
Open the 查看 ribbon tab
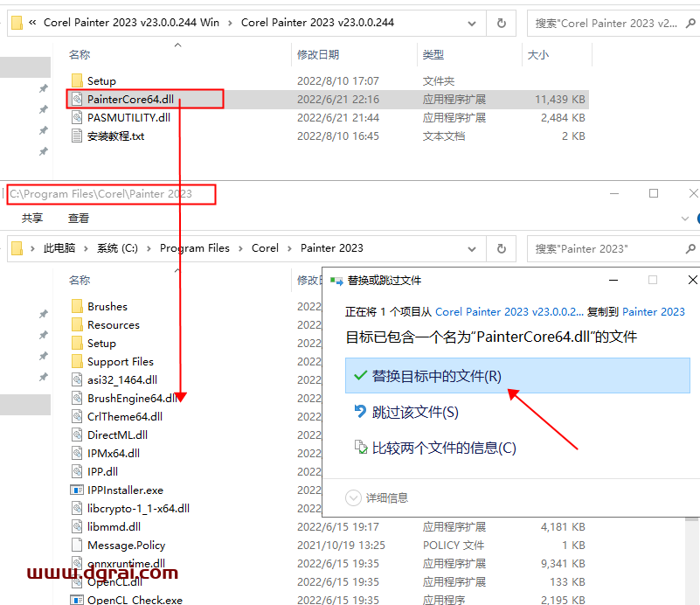[79, 218]
